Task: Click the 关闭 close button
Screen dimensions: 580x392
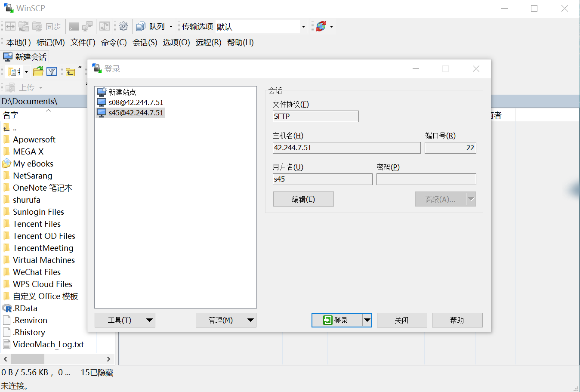Action: click(x=402, y=320)
